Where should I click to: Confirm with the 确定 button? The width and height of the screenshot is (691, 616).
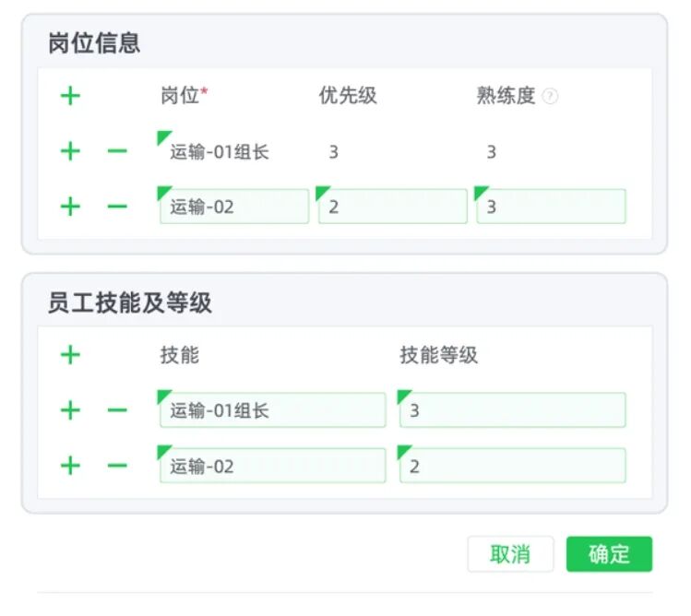tap(609, 554)
